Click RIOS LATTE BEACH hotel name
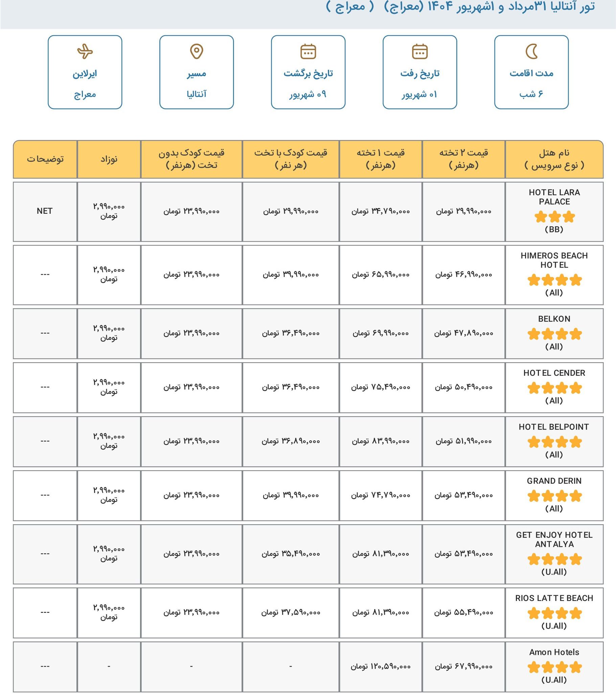Viewport: 616px width, 694px height. [554, 598]
